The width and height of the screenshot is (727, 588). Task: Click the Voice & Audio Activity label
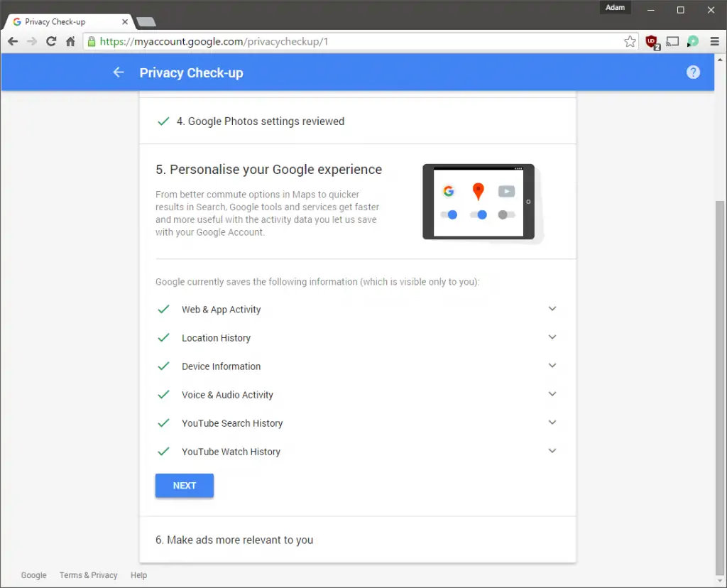pyautogui.click(x=227, y=395)
